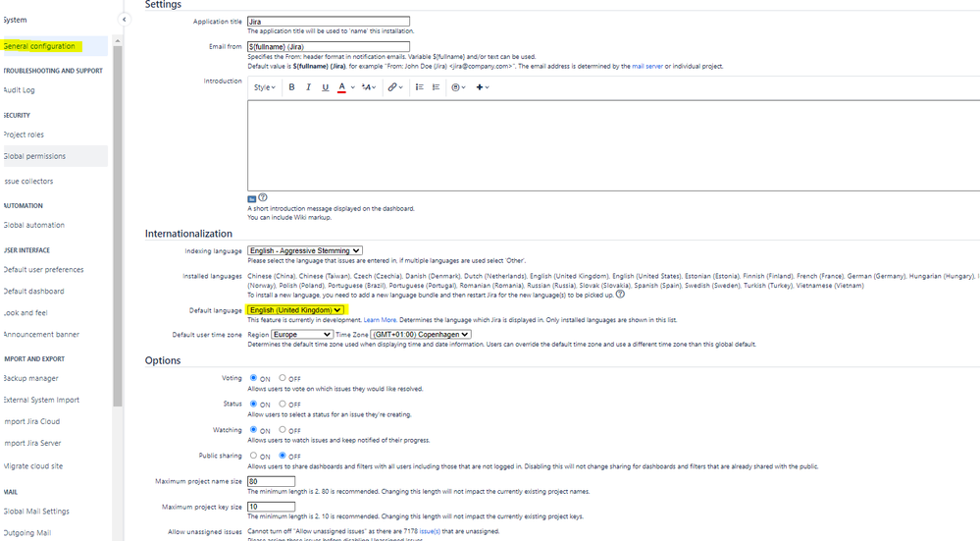
Task: Open the link dropdown arrow in editor
Action: pos(400,87)
